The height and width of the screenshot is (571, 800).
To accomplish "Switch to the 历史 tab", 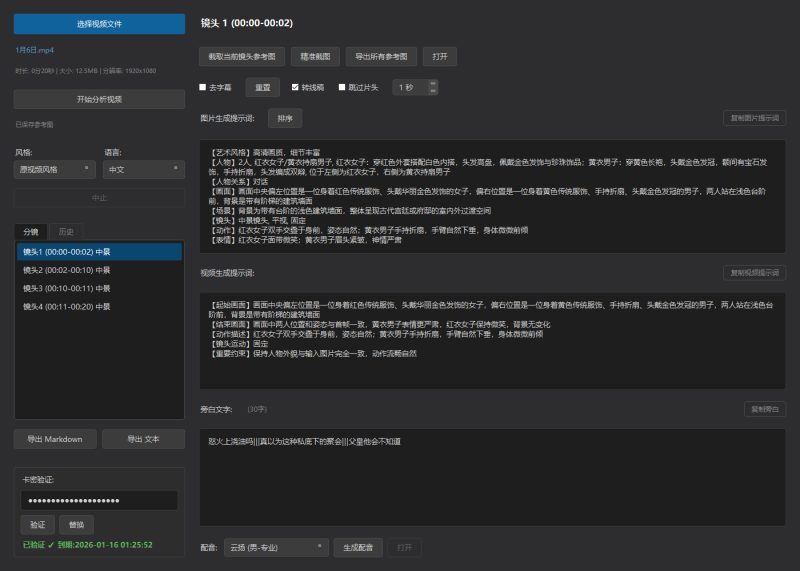I will (66, 232).
